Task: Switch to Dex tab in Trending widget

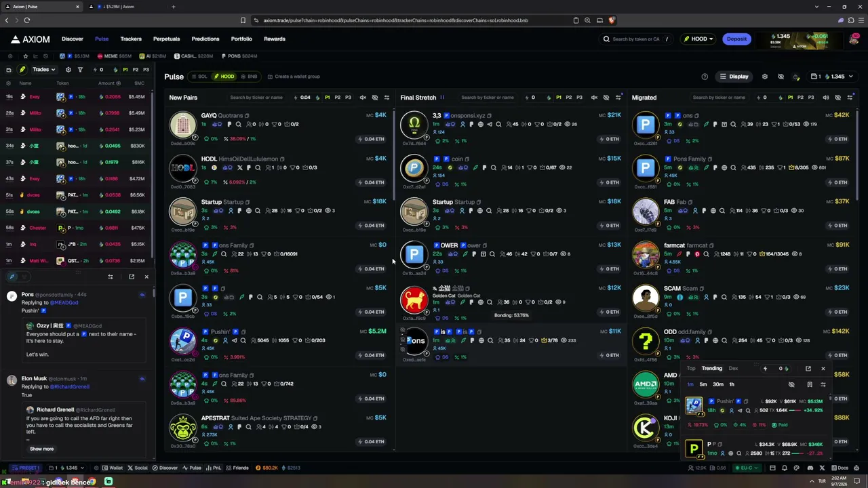Action: point(733,369)
